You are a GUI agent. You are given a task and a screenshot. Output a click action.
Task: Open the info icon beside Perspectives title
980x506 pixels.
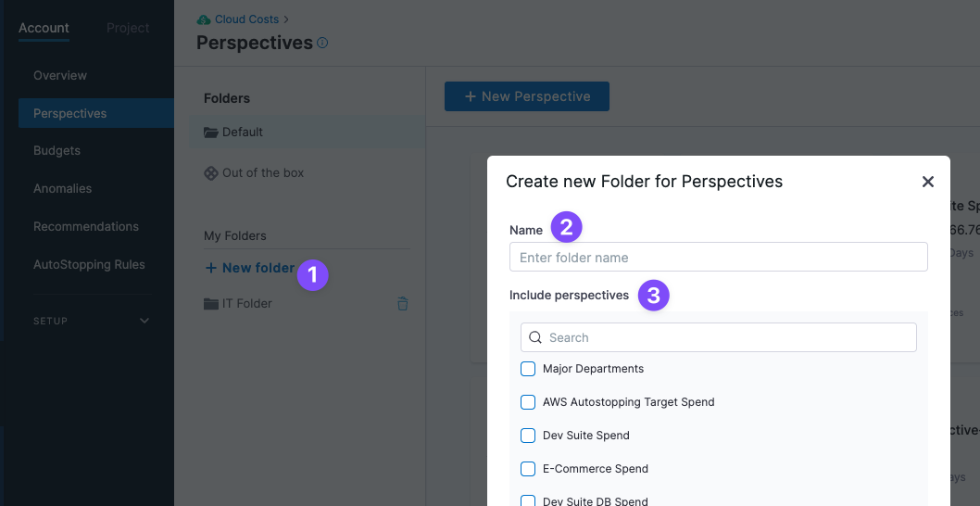322,43
